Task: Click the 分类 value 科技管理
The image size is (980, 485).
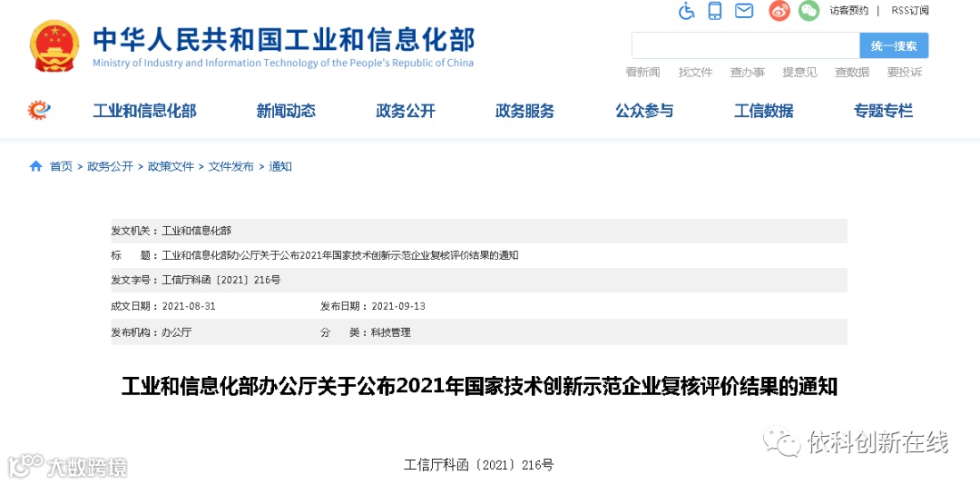Action: click(x=391, y=332)
